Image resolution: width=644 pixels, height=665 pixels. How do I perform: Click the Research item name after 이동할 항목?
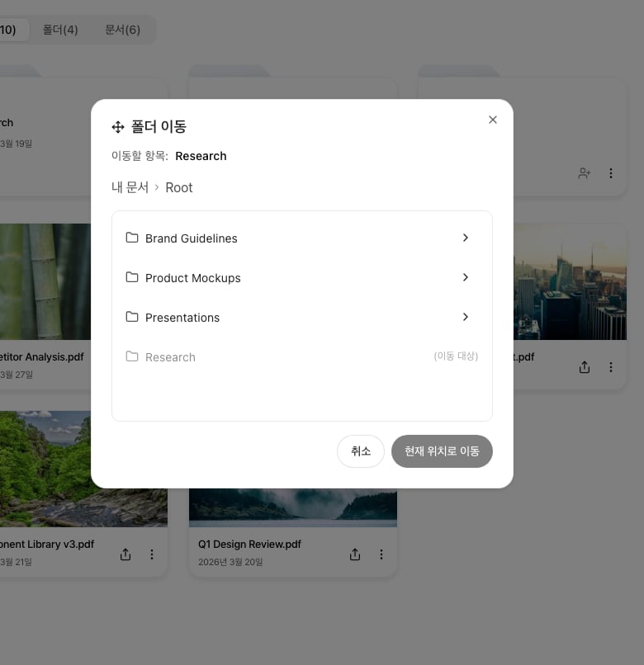point(201,156)
